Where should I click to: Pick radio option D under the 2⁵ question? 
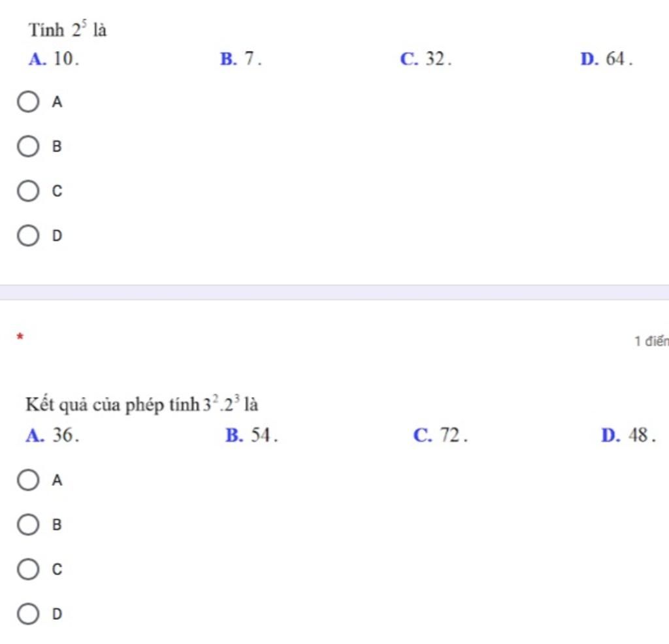tap(28, 235)
